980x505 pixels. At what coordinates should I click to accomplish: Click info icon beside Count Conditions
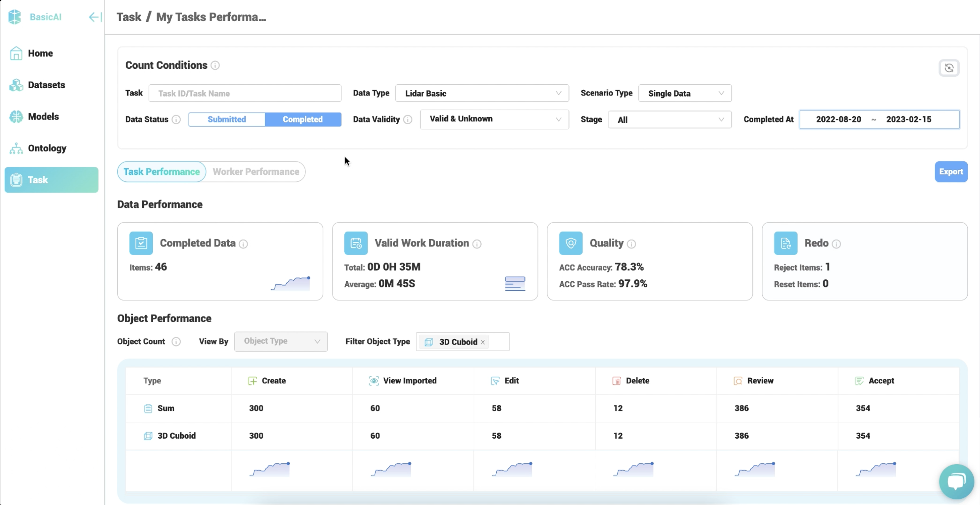pyautogui.click(x=215, y=65)
